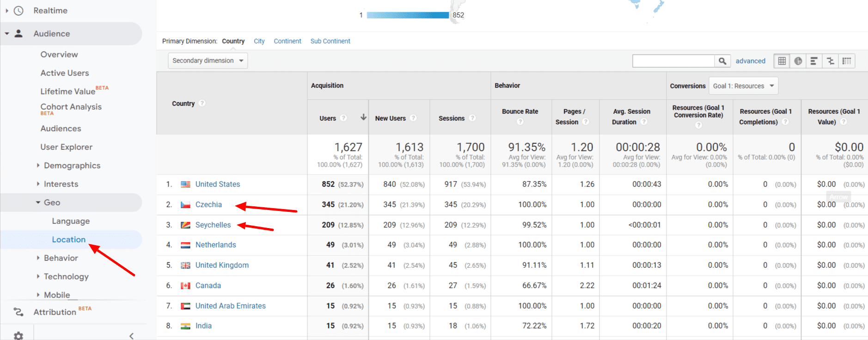The image size is (868, 340).
Task: Collapse the Audience section arrow
Action: pos(6,33)
